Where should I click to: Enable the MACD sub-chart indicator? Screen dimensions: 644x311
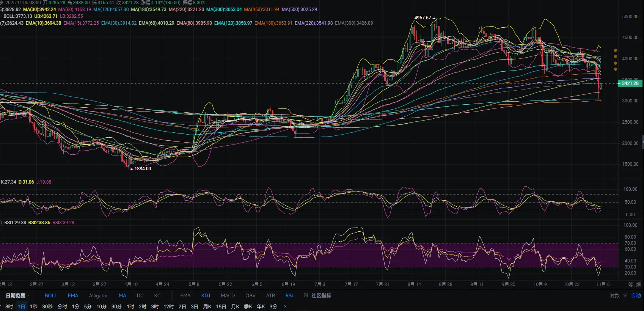point(228,295)
